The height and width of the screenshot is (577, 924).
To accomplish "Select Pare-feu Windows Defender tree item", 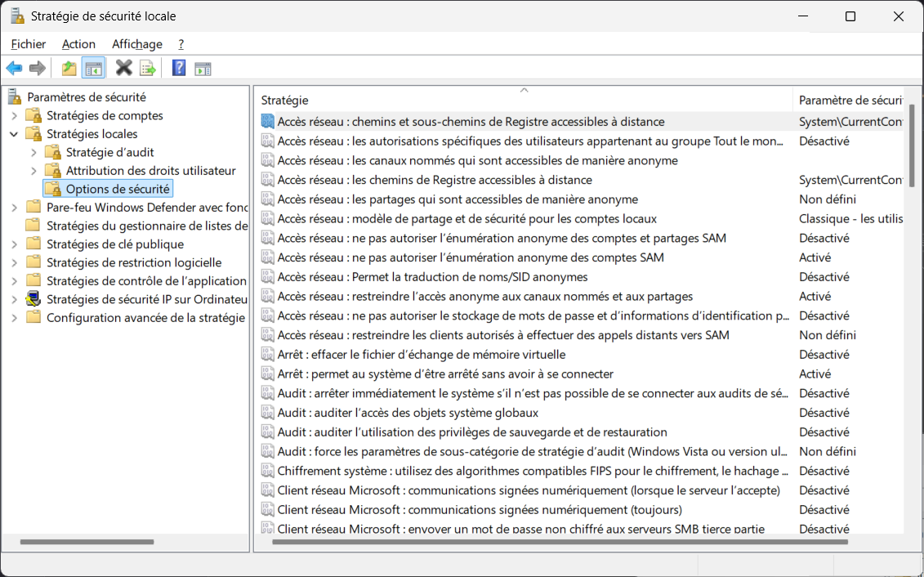I will 147,208.
